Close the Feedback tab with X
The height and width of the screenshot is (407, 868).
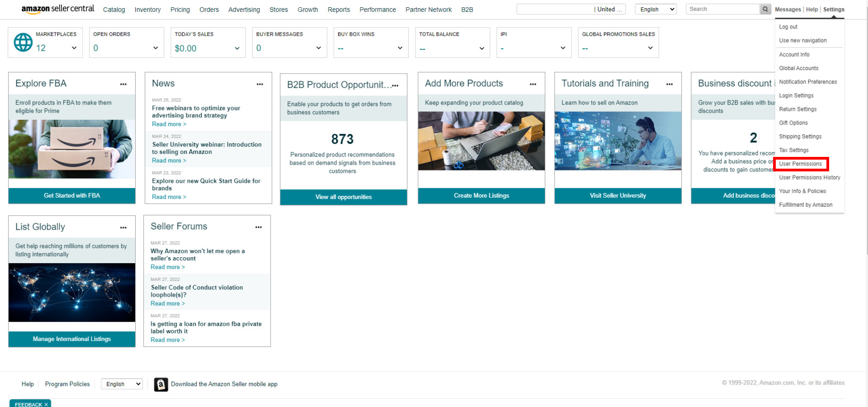click(x=46, y=404)
